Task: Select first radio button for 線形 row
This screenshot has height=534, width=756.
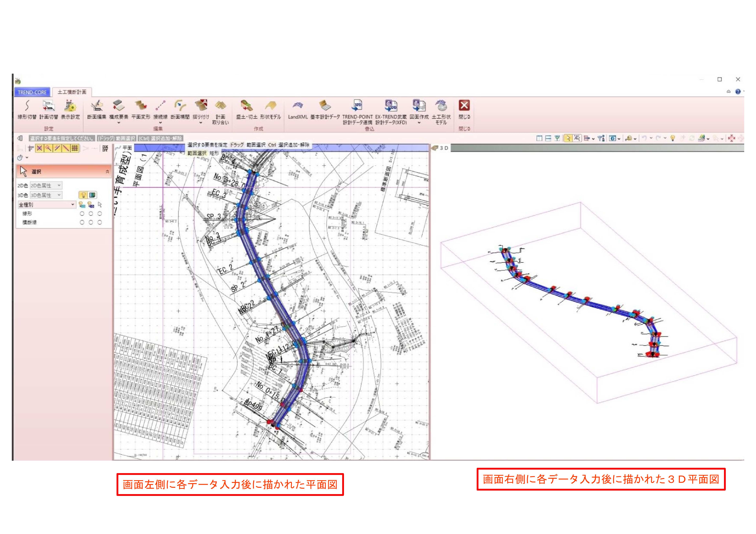Action: click(82, 213)
